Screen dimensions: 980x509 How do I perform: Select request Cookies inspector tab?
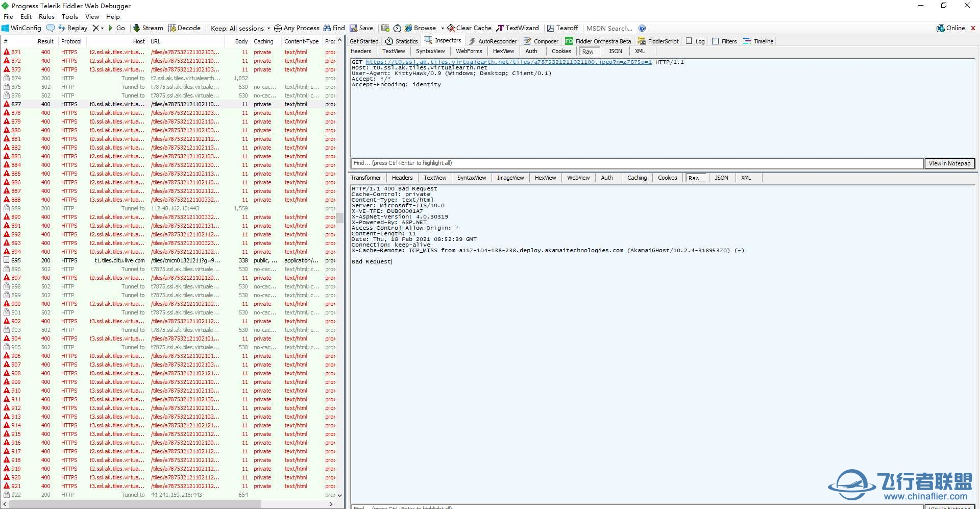coord(561,51)
